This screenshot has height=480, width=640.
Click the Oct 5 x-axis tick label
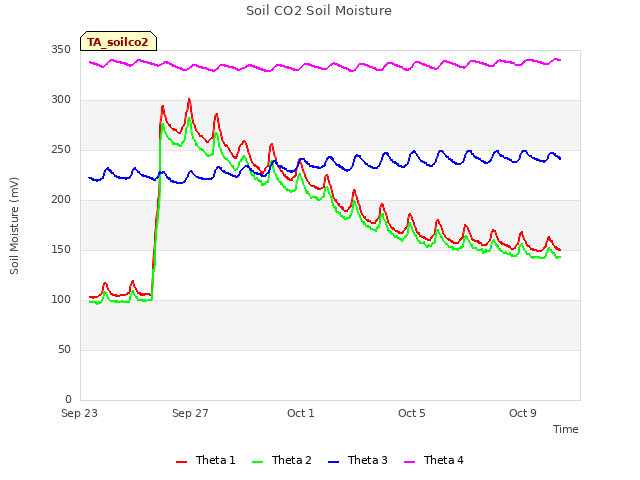[412, 413]
